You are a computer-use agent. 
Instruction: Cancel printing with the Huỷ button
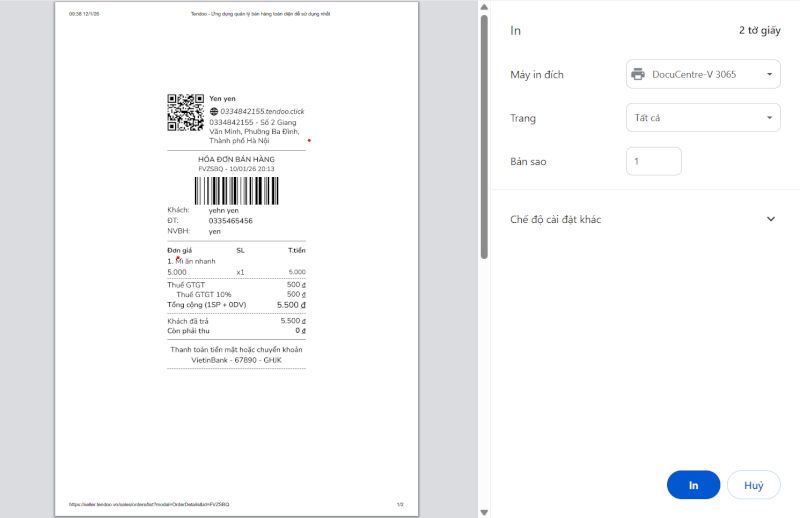tap(753, 485)
